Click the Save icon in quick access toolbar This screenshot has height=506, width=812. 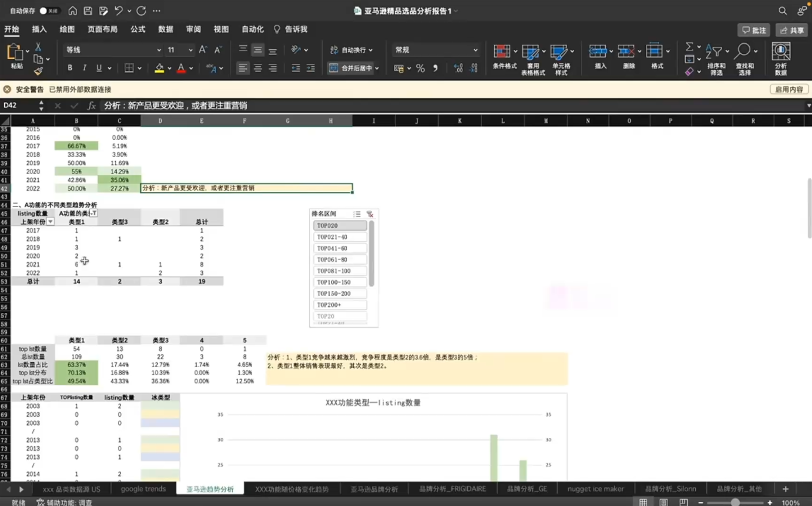tap(87, 11)
